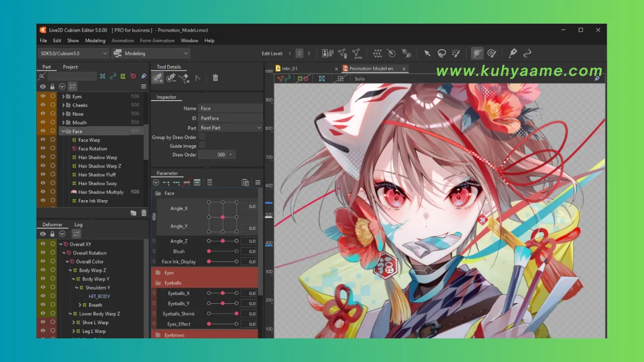The width and height of the screenshot is (644, 362).
Task: Toggle visibility of the Eyes part
Action: pos(43,97)
